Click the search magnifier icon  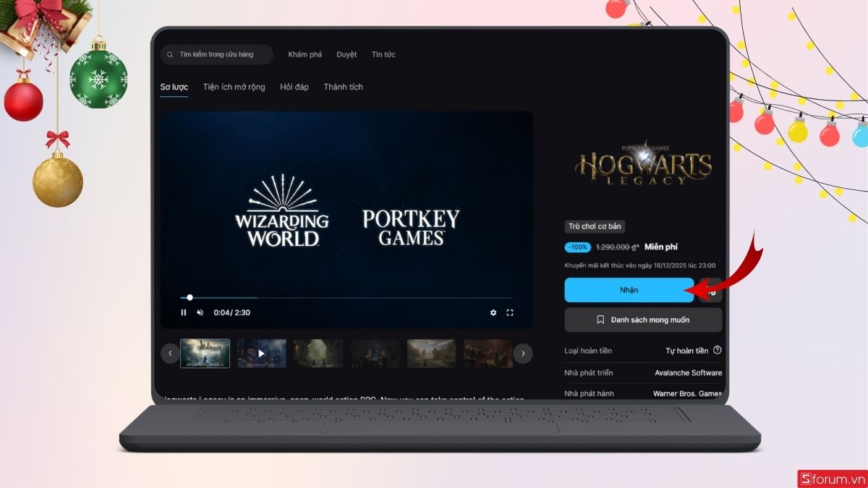click(x=171, y=55)
